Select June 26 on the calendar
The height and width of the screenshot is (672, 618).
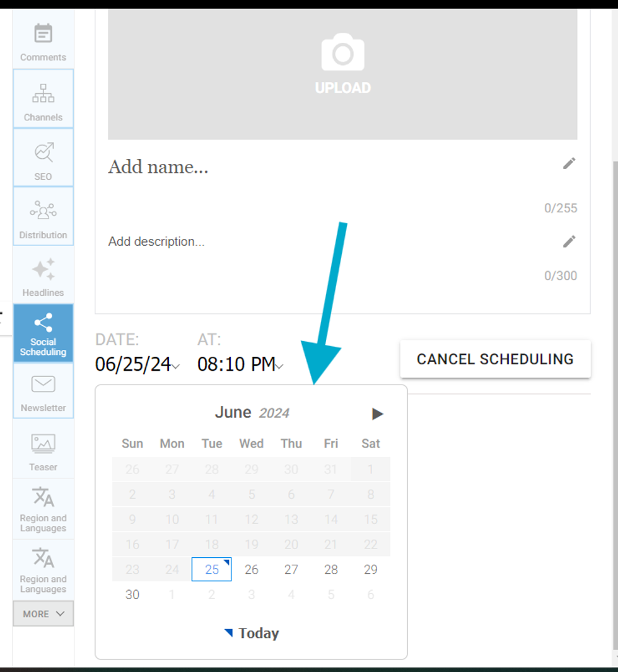[251, 569]
